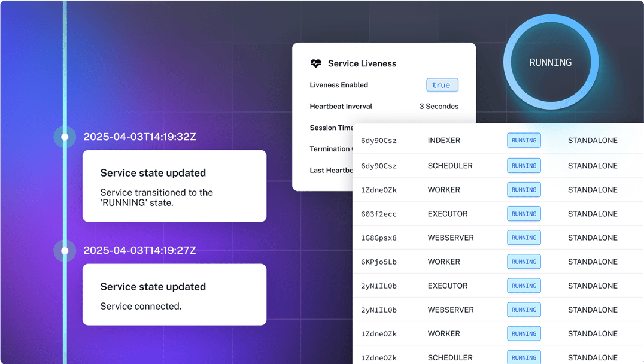Open the 'Service transitioned to RUNNING' event card

tap(174, 186)
